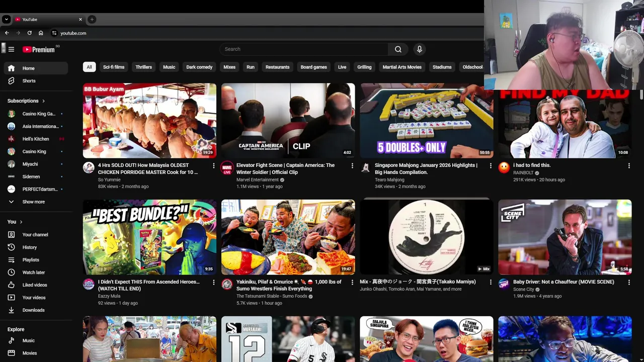Image resolution: width=644 pixels, height=362 pixels.
Task: Go back with the browser back arrow
Action: click(x=7, y=33)
